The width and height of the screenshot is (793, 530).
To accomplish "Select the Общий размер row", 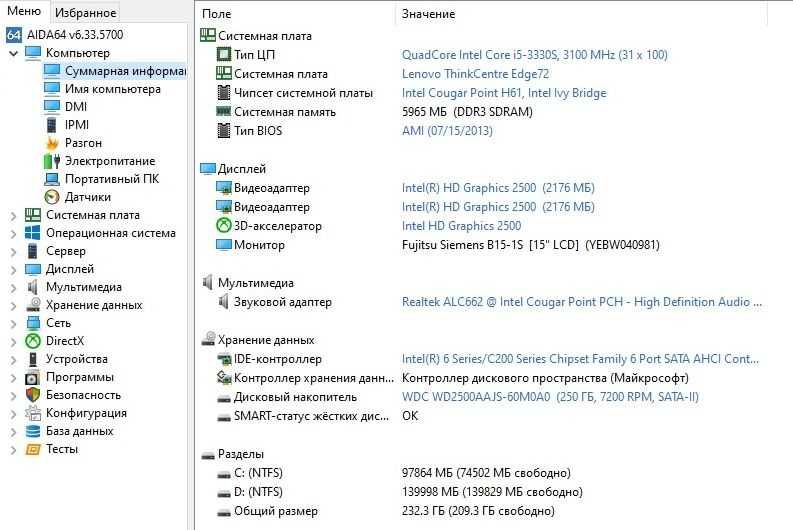I will (x=385, y=511).
